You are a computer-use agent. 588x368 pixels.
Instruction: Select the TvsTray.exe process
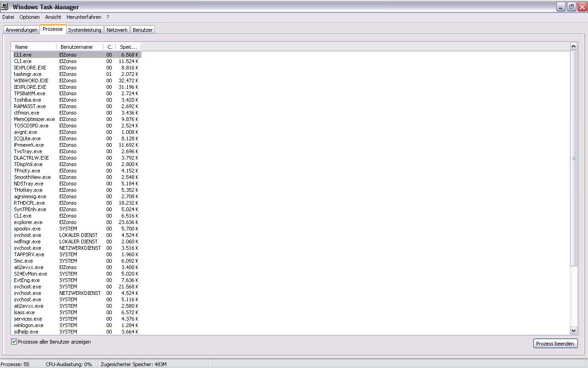(77, 151)
